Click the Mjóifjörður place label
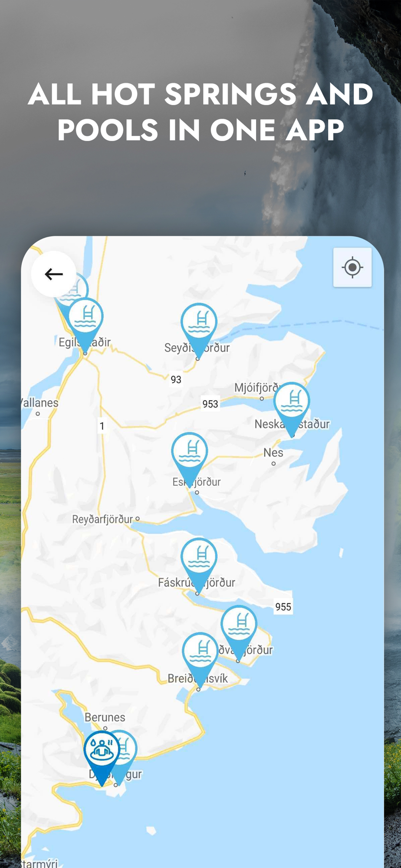Screen dimensions: 401x868 [257, 388]
